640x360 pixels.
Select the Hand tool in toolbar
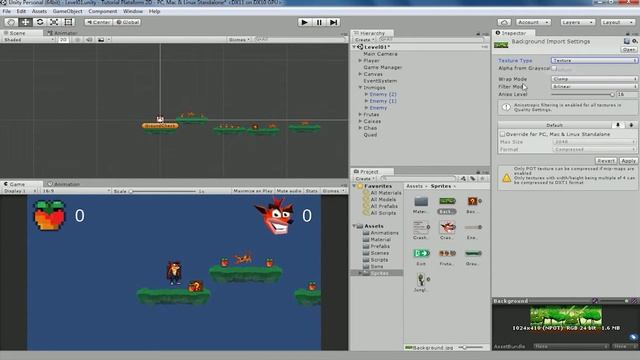[11, 22]
